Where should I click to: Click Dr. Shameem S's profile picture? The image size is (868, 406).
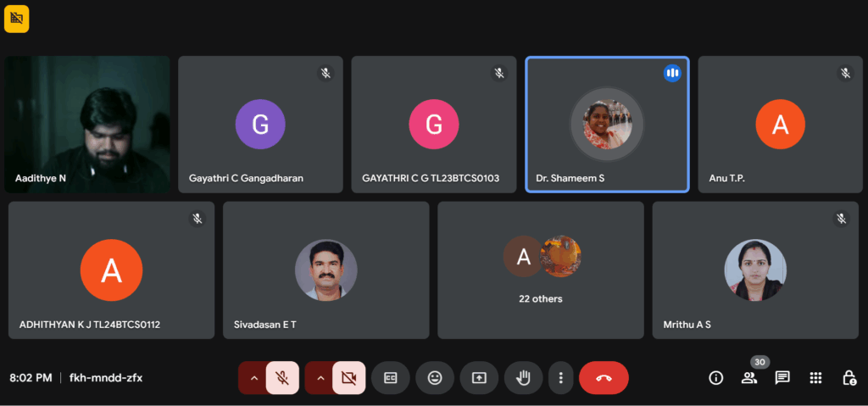[x=607, y=124]
